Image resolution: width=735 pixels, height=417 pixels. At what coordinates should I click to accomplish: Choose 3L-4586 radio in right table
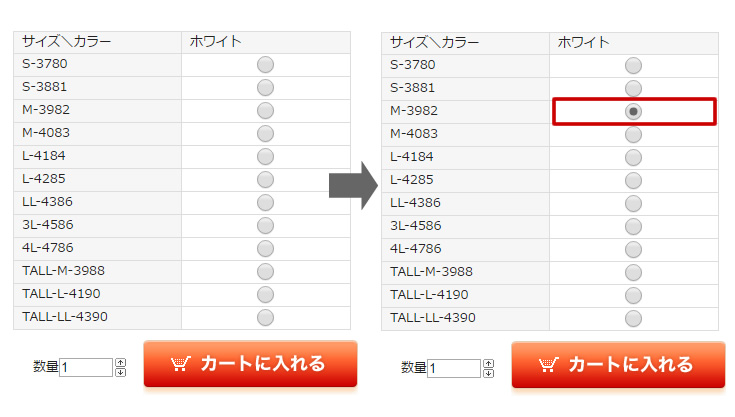(x=633, y=226)
